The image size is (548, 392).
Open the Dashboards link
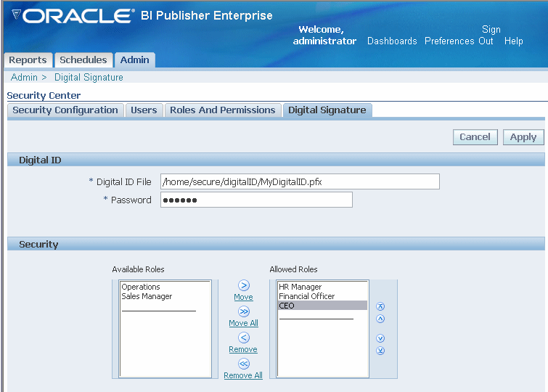(392, 41)
